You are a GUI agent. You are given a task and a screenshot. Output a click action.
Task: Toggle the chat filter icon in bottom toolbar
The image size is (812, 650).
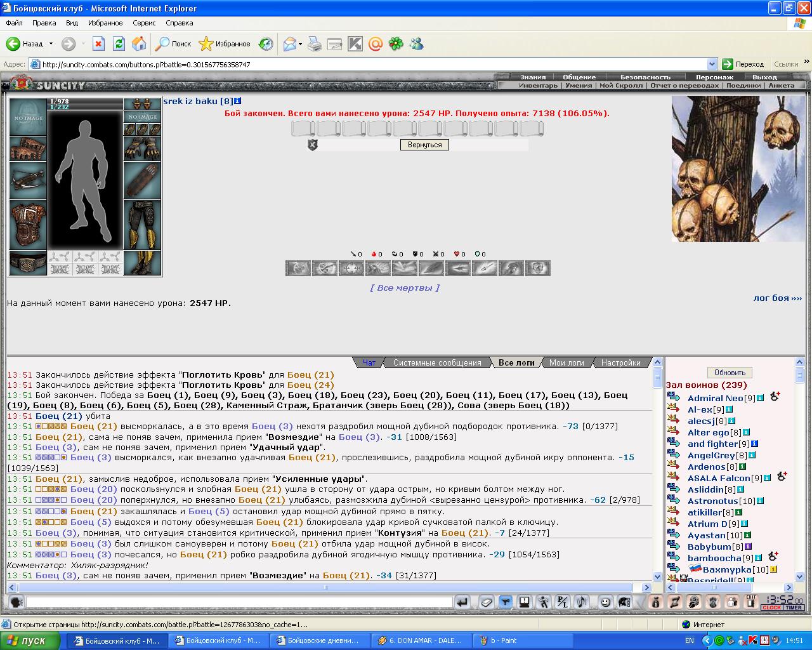tap(505, 602)
